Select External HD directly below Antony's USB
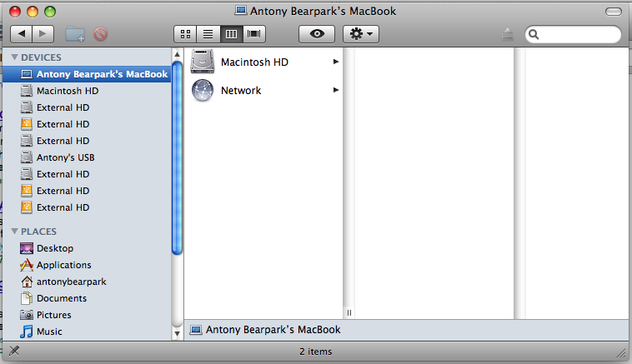 tap(87, 174)
